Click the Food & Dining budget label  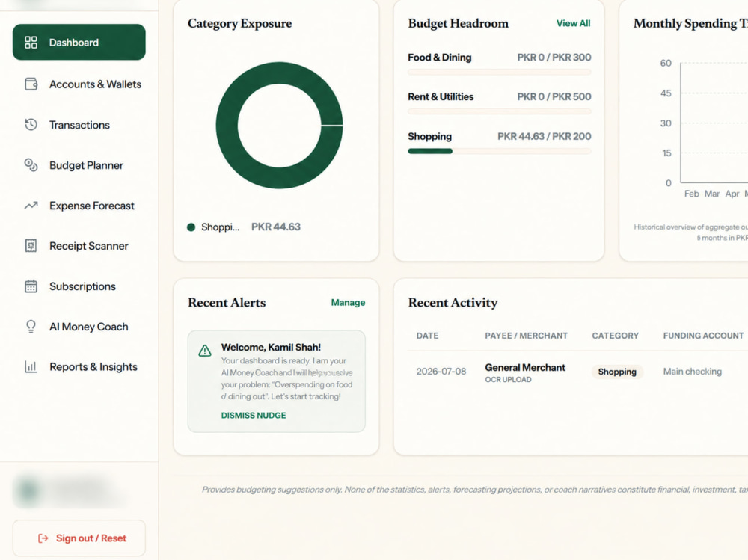439,58
